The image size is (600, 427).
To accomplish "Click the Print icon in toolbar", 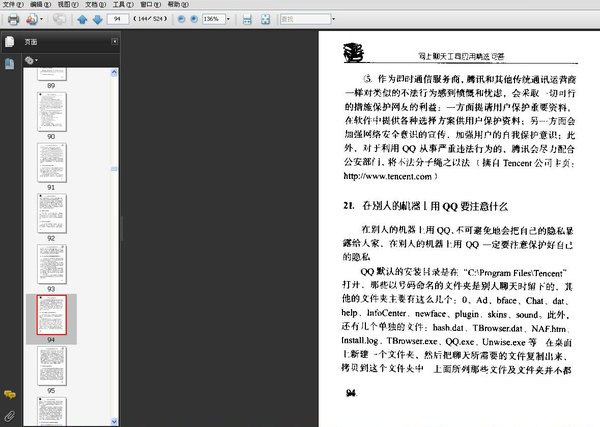I will pyautogui.click(x=13, y=19).
